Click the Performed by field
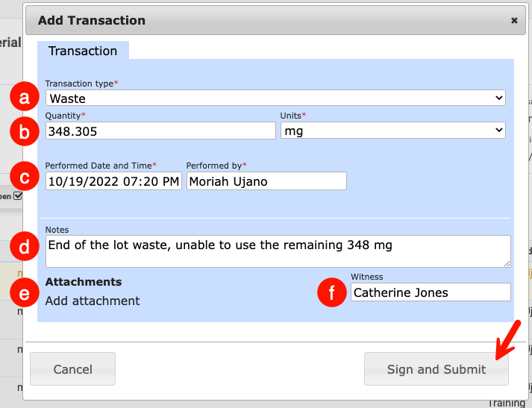 click(266, 181)
